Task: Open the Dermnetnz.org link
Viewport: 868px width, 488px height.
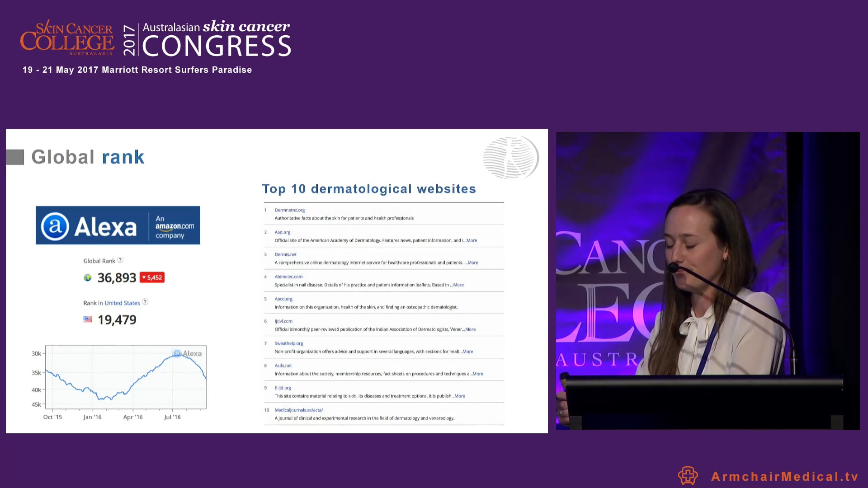Action: [x=290, y=210]
